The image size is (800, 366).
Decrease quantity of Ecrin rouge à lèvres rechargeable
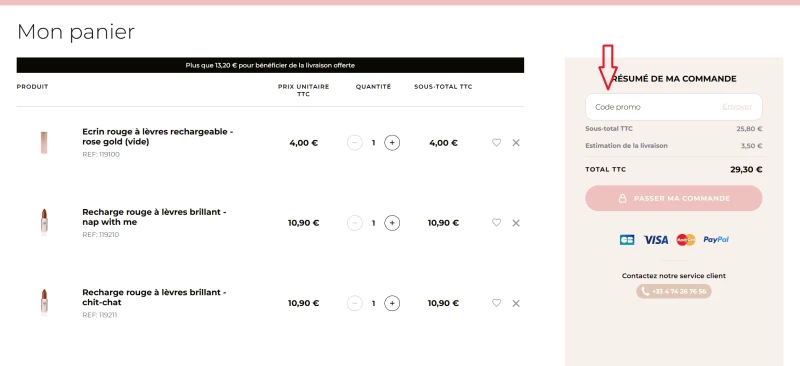pos(355,143)
